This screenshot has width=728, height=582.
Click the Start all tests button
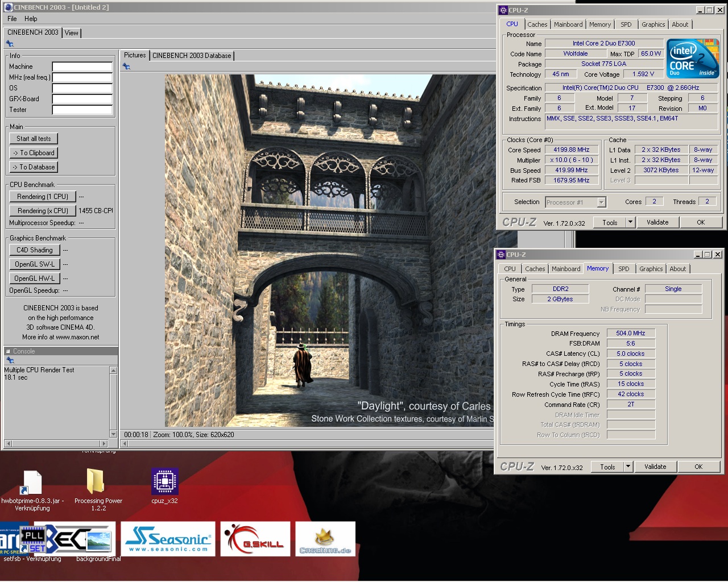34,139
